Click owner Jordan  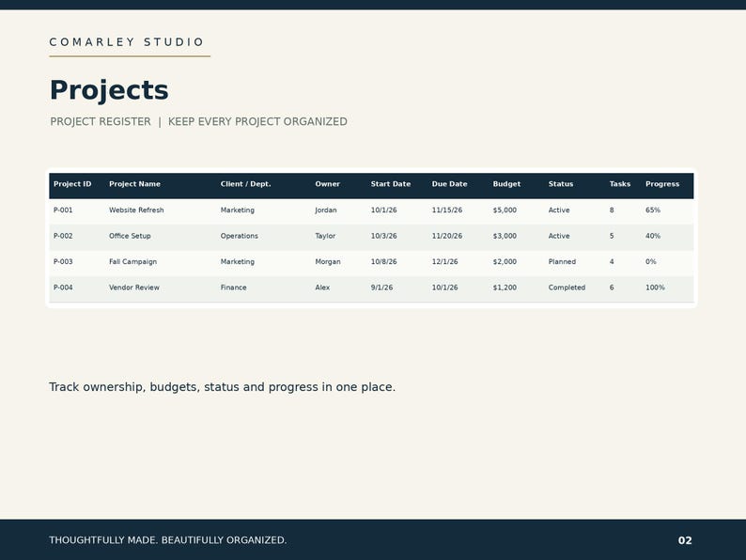(326, 210)
